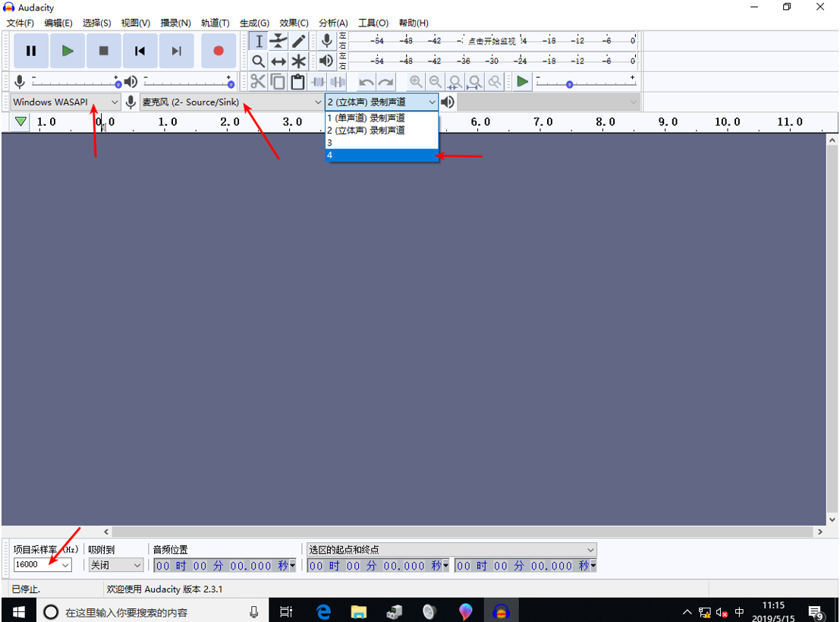Click the Paste clipboard icon

(x=298, y=82)
